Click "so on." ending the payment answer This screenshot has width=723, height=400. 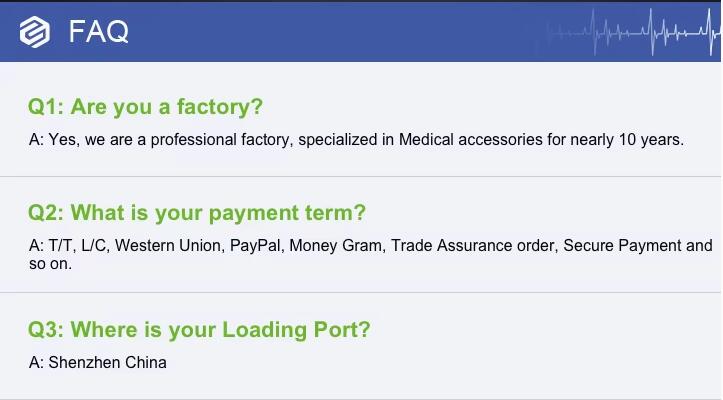tap(50, 265)
